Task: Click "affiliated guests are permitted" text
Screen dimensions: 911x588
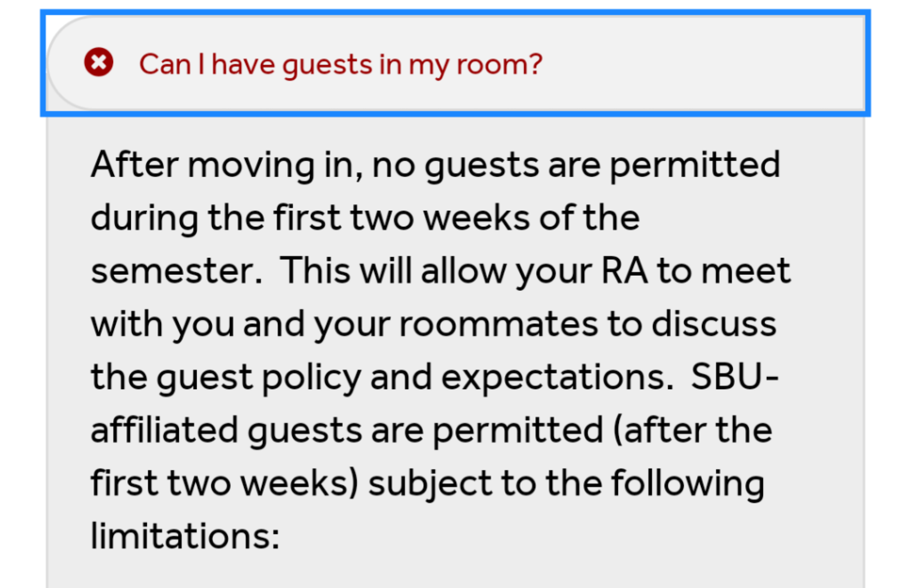Action: click(x=347, y=431)
